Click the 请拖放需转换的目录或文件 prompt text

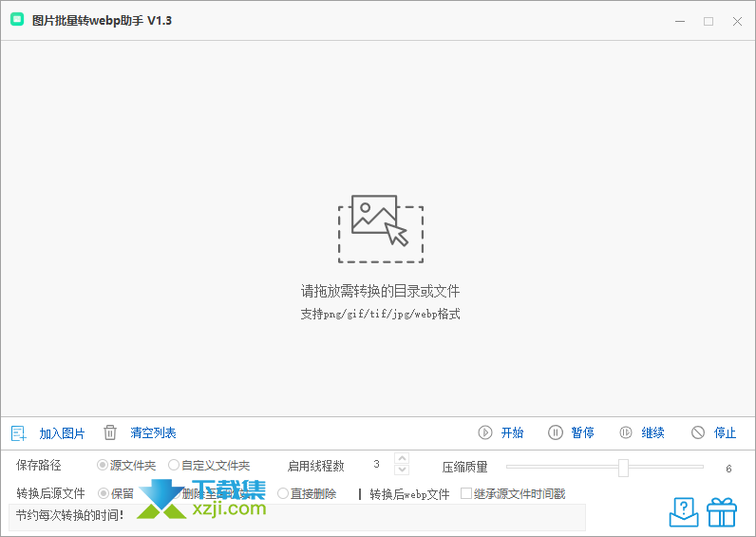(x=381, y=291)
